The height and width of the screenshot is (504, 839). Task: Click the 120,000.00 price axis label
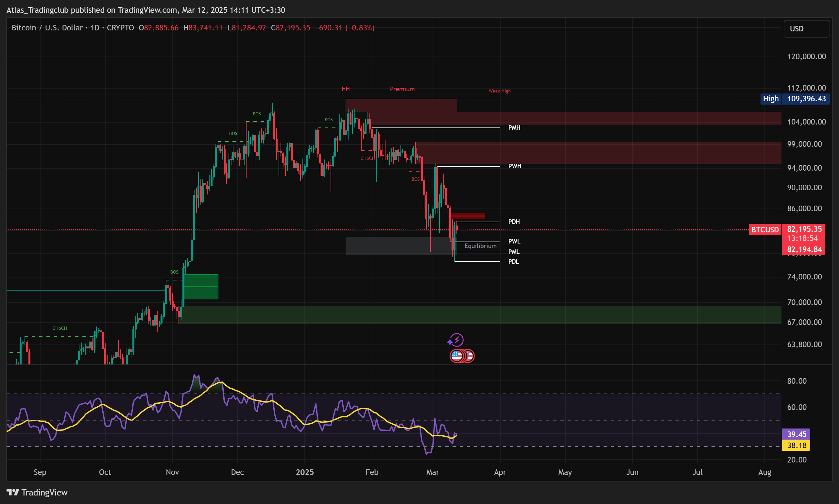click(x=806, y=57)
